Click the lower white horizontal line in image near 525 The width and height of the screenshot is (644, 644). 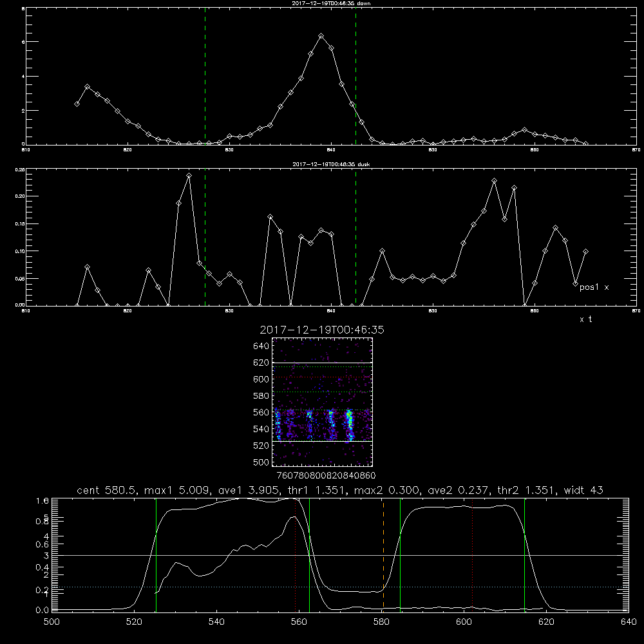pyautogui.click(x=323, y=441)
